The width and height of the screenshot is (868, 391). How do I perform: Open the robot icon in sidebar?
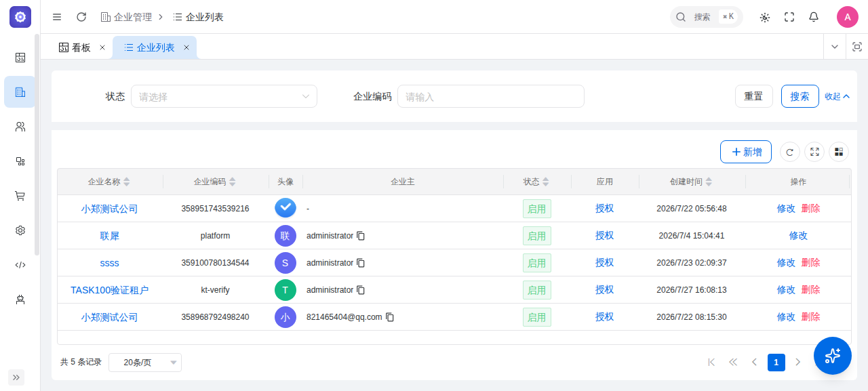(20, 300)
